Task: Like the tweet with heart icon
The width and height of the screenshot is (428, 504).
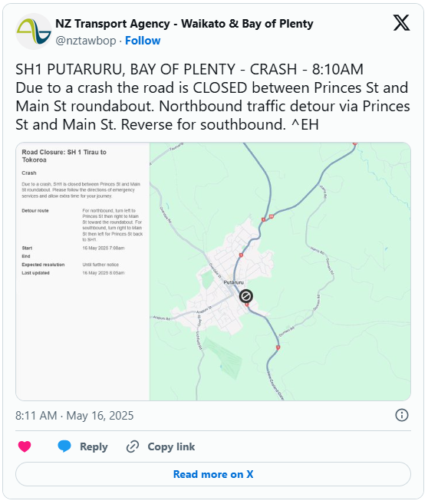Action: click(25, 446)
